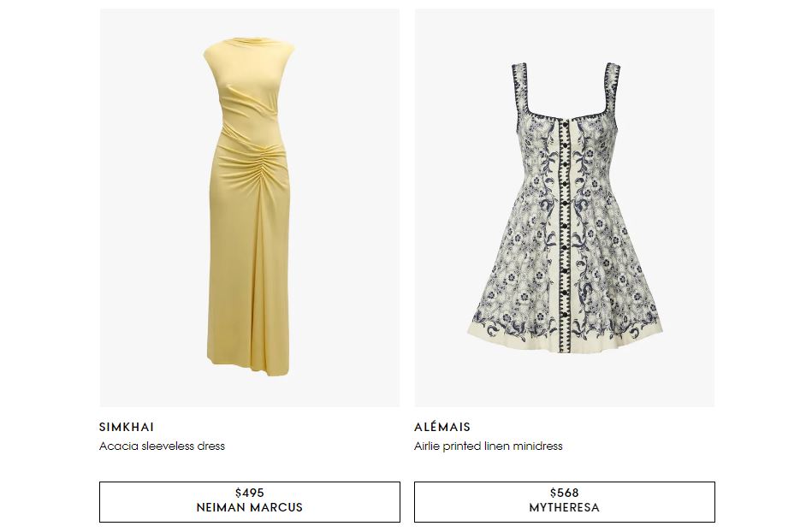Shop the $568 Mytheresa button
The image size is (812, 532).
[565, 502]
